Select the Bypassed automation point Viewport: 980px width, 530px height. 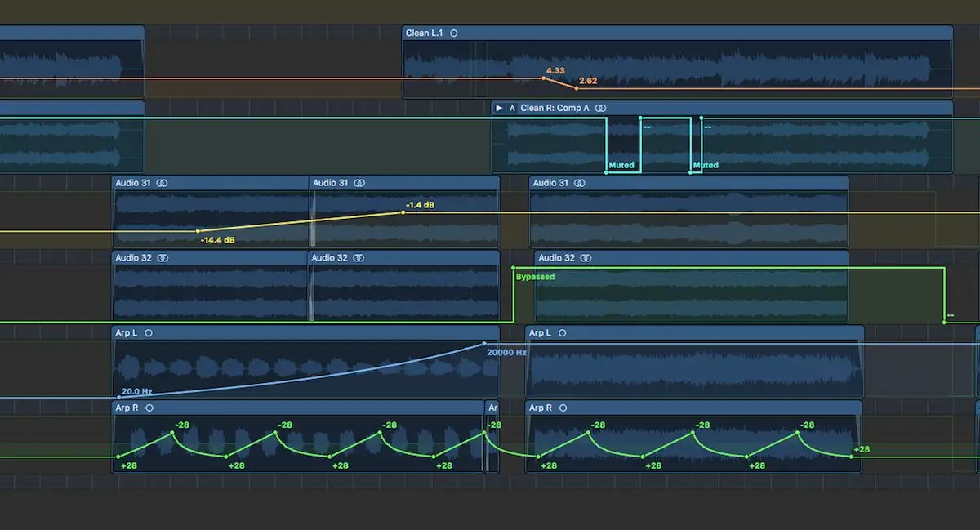point(513,268)
